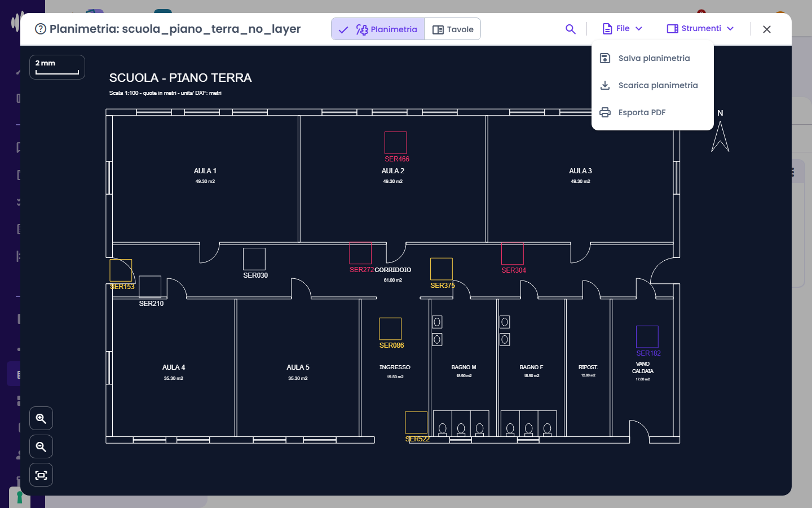The image size is (812, 508).
Task: Close the Planimetria dialog
Action: (767, 29)
